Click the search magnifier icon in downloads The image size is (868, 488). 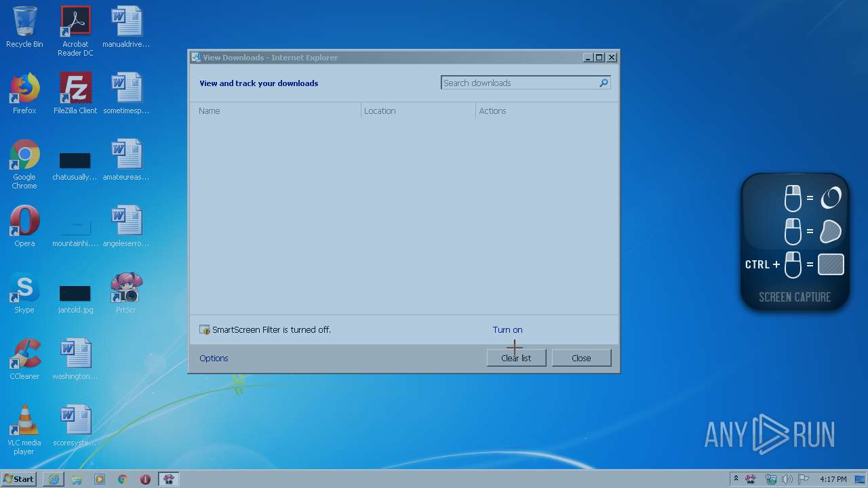pos(604,83)
